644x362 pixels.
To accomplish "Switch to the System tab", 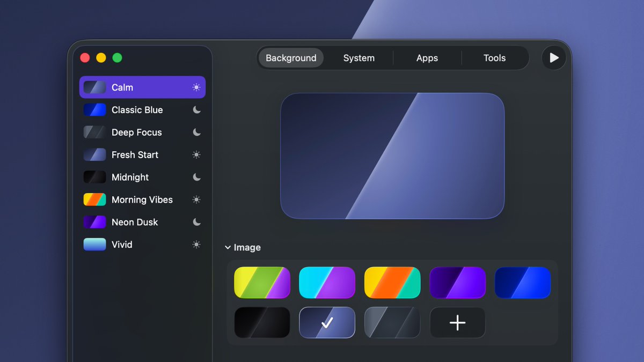I will 358,58.
